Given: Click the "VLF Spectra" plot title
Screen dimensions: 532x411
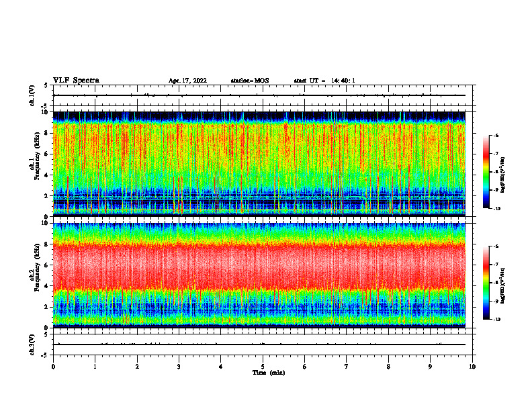Looking at the screenshot, I should (76, 81).
